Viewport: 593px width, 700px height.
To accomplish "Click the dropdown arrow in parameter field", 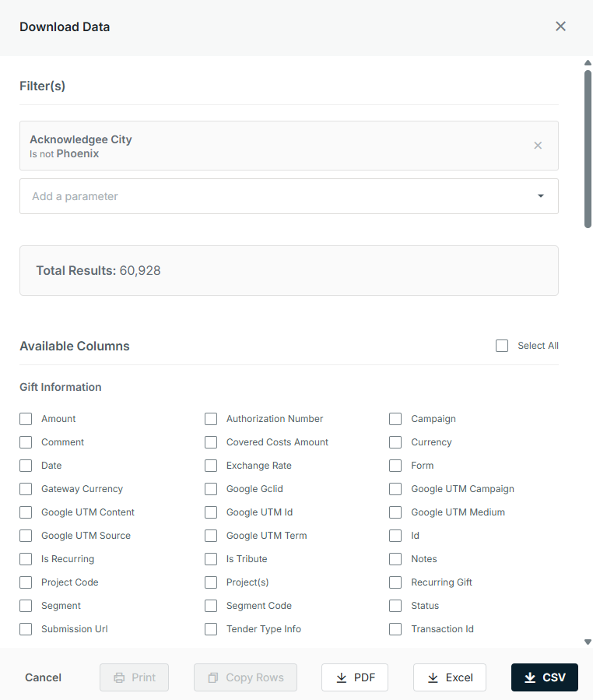I will pos(540,196).
